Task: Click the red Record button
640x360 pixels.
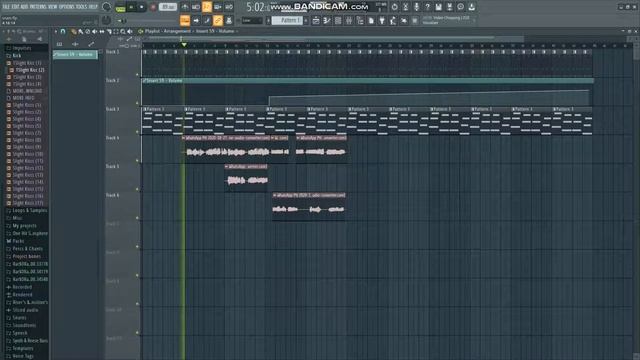Action: coord(153,7)
